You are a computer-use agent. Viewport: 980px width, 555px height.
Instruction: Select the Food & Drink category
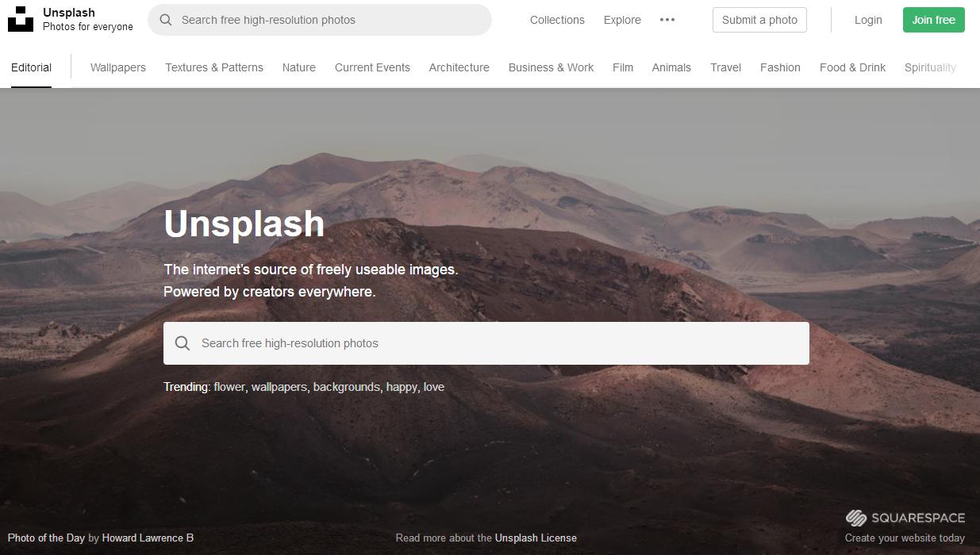click(x=852, y=67)
